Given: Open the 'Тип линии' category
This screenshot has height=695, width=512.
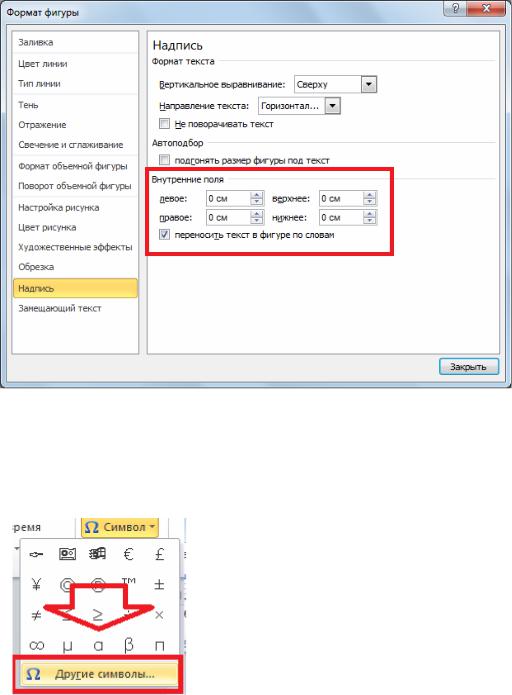Looking at the screenshot, I should pyautogui.click(x=75, y=84).
